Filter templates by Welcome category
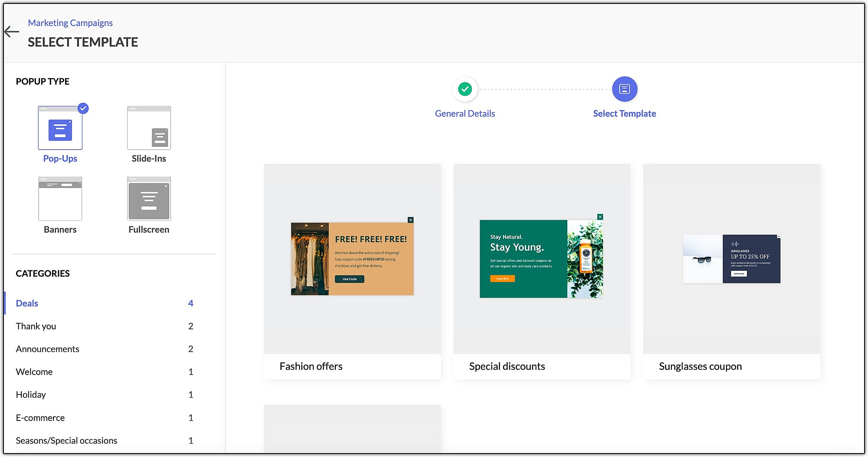This screenshot has height=457, width=868. pos(105,372)
